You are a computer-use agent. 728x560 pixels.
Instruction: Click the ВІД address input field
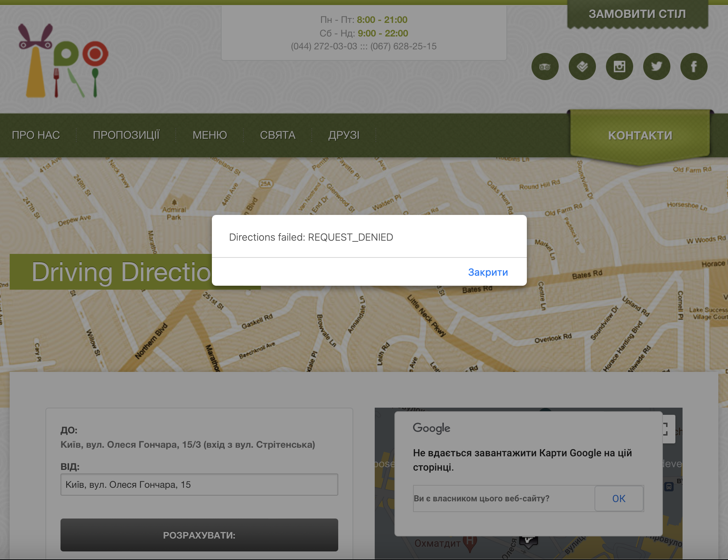coord(199,485)
